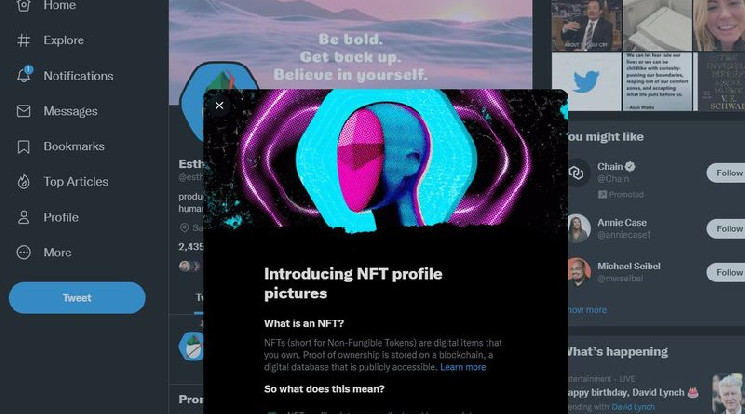
Task: Open Annie Case's profile picture
Action: (x=579, y=228)
